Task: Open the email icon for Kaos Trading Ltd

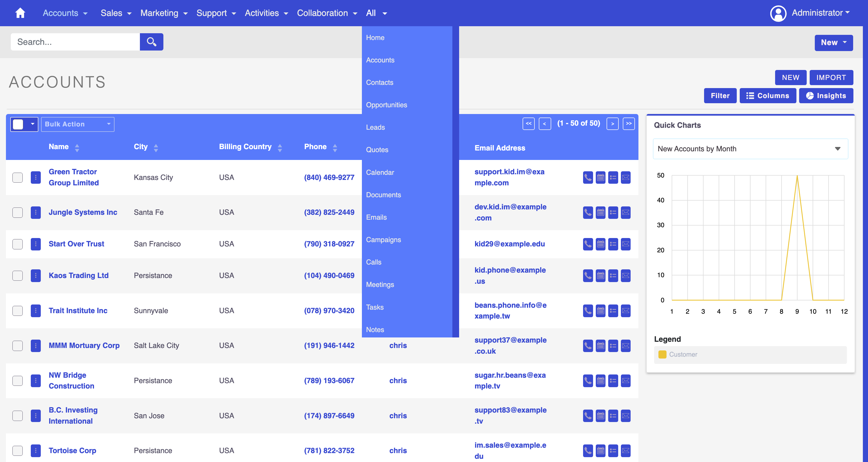Action: click(x=626, y=276)
